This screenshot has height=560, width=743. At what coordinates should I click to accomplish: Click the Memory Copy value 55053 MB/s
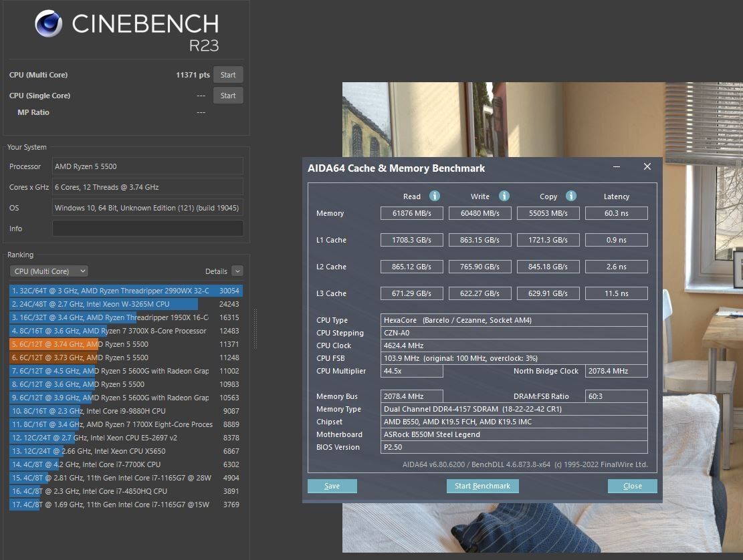pos(548,213)
